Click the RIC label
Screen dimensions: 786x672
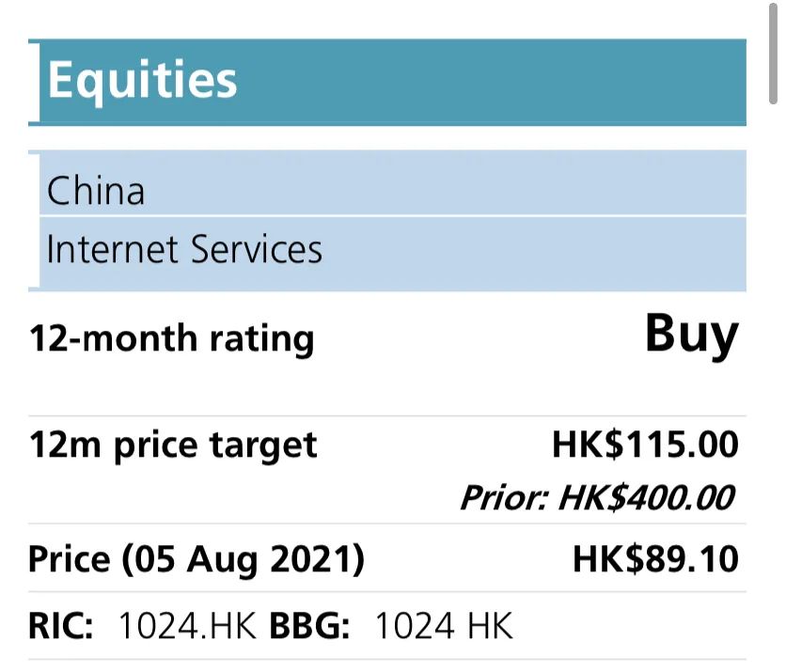click(x=61, y=626)
